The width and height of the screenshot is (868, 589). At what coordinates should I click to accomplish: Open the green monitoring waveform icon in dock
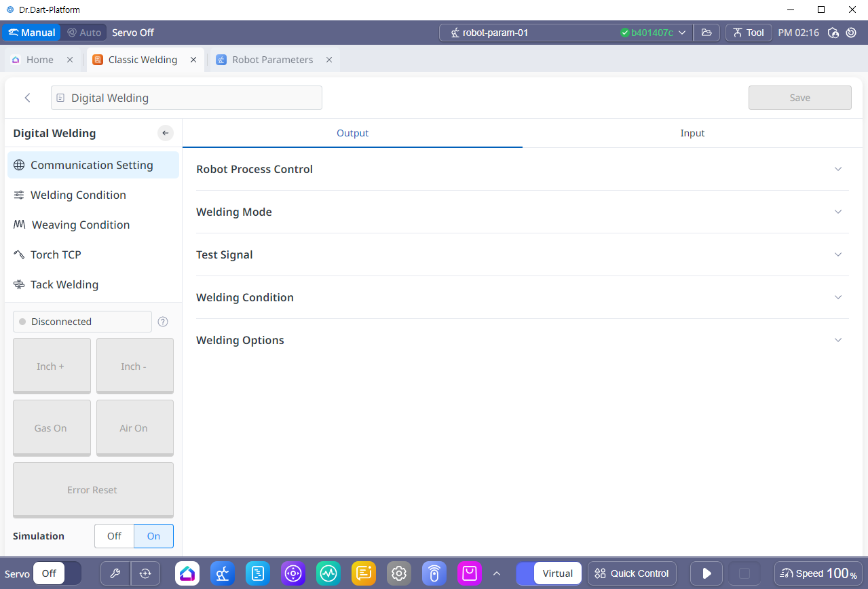pos(328,573)
